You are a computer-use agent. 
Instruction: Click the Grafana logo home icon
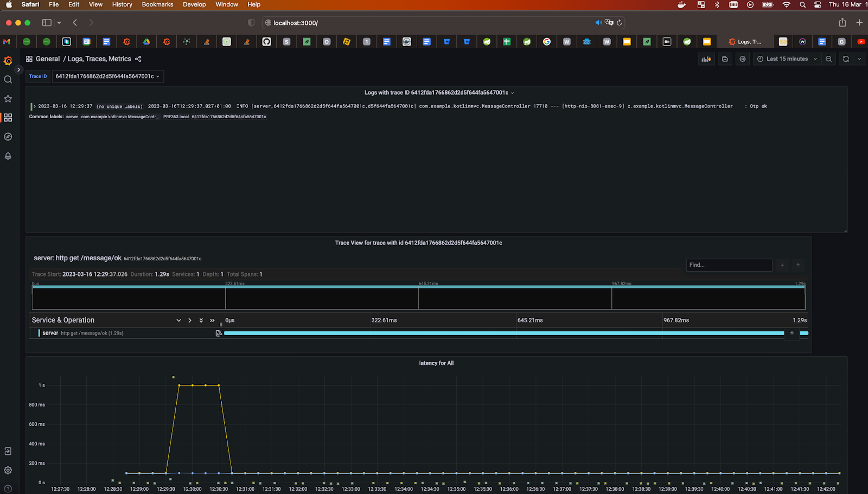coord(8,61)
